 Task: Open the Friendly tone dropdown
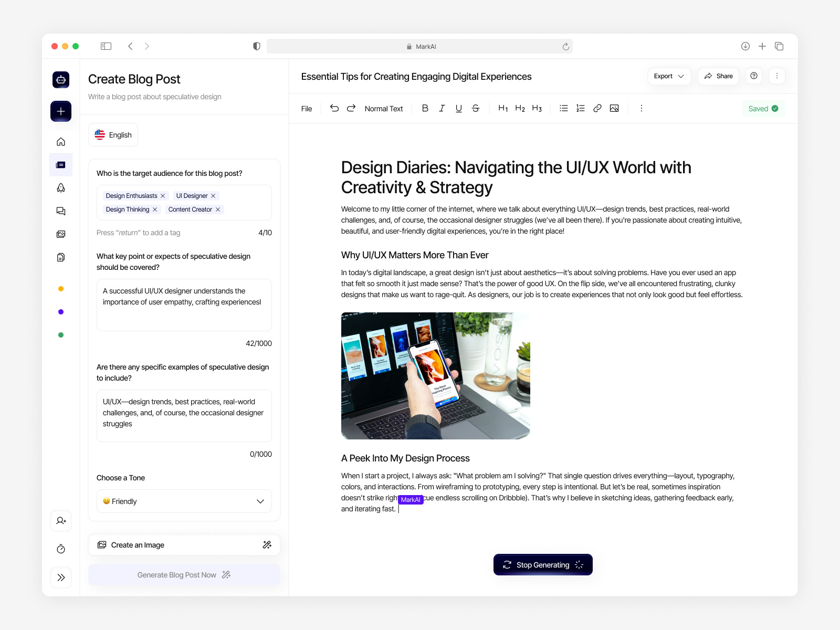point(184,501)
